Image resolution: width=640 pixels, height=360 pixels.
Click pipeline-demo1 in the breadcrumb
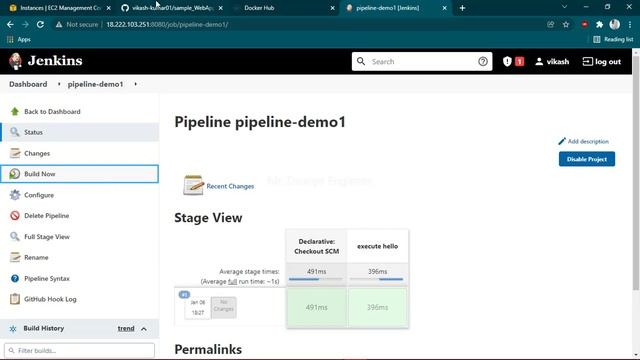[96, 84]
